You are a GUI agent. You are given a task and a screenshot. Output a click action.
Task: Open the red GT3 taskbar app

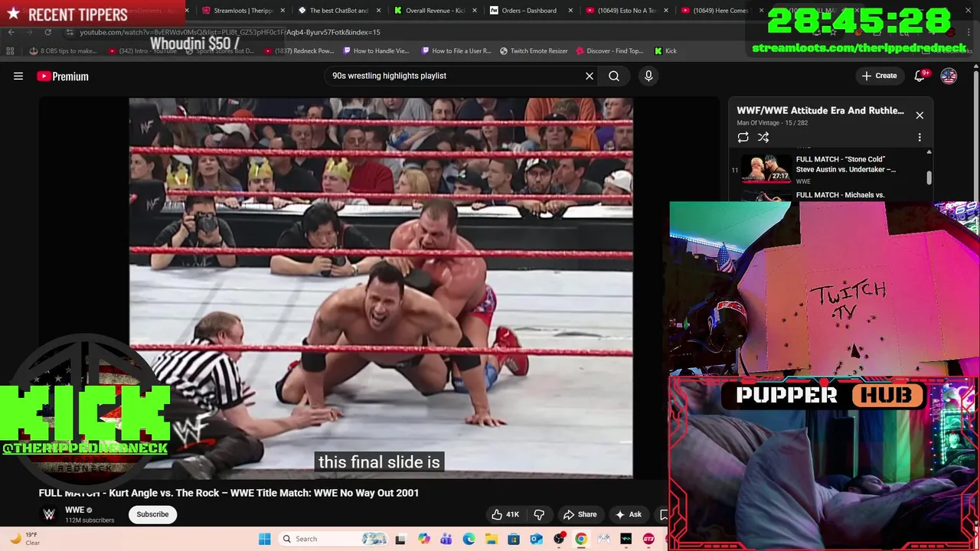pyautogui.click(x=648, y=539)
